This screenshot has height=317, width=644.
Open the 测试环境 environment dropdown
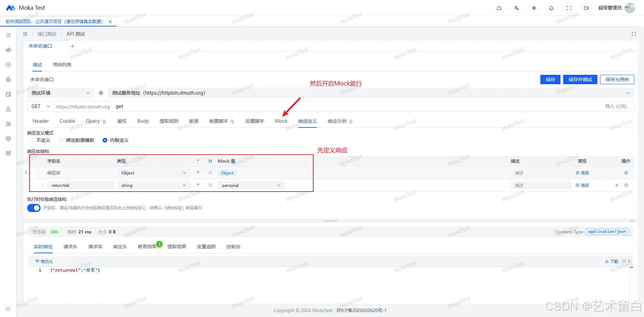[60, 93]
